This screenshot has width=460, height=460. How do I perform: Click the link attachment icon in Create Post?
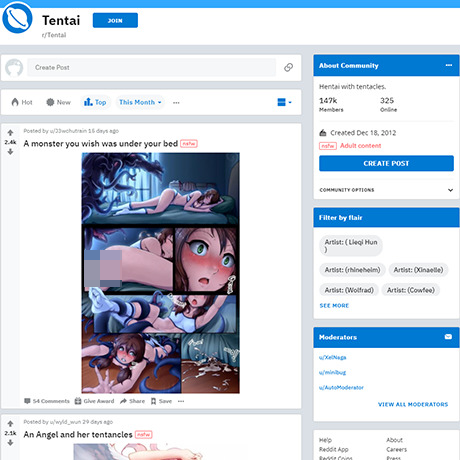288,67
